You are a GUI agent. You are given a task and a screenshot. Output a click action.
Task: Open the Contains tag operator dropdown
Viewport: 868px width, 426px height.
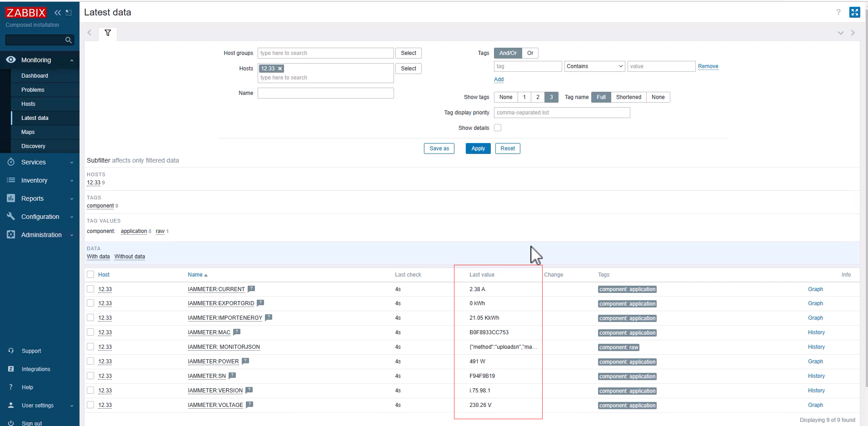pos(594,66)
